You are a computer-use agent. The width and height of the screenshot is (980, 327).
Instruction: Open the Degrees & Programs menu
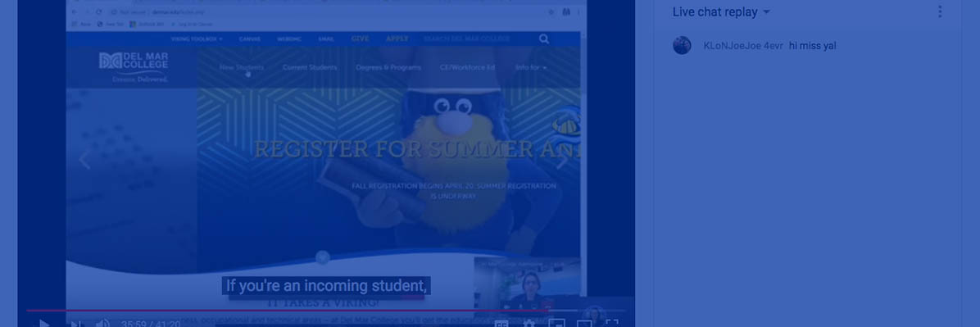(388, 67)
